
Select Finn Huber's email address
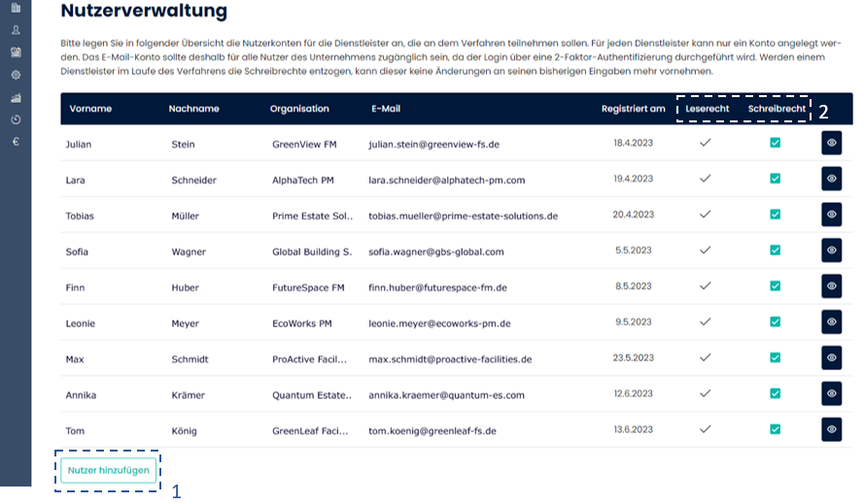437,287
